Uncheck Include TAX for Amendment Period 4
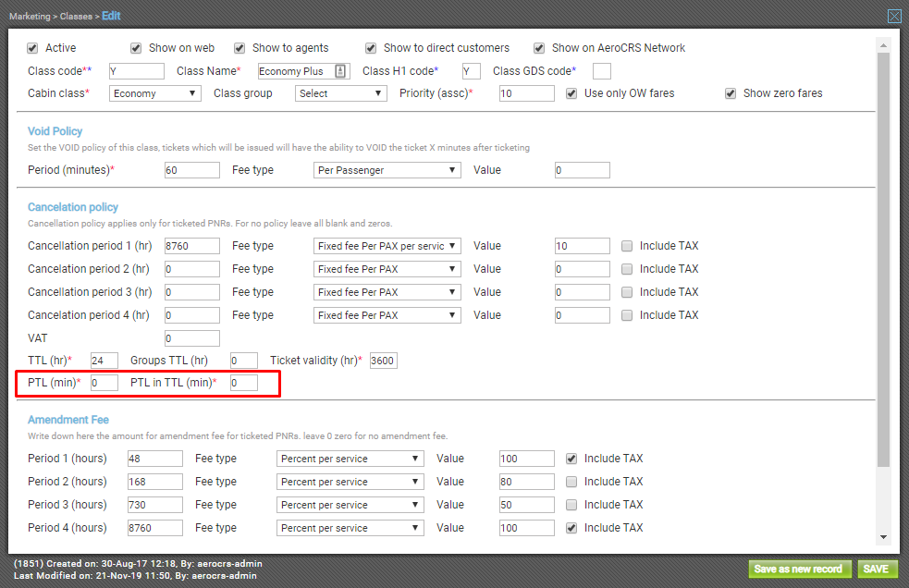The height and width of the screenshot is (588, 909). point(571,528)
